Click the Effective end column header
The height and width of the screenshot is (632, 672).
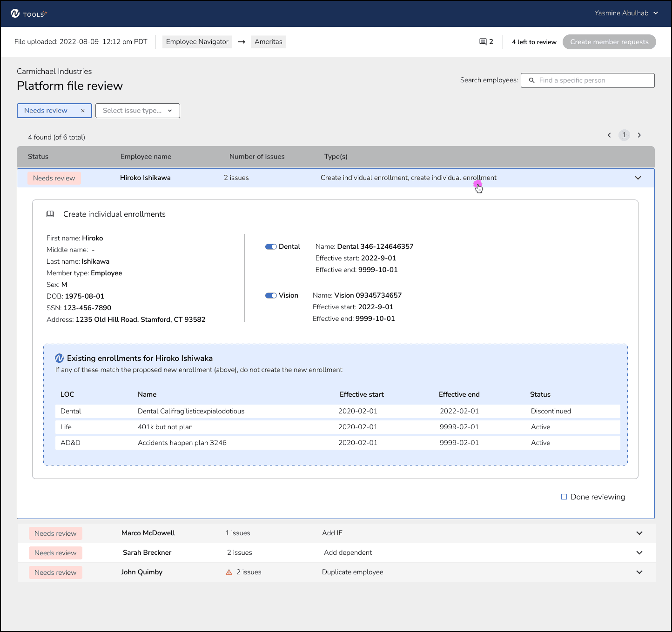pos(459,394)
